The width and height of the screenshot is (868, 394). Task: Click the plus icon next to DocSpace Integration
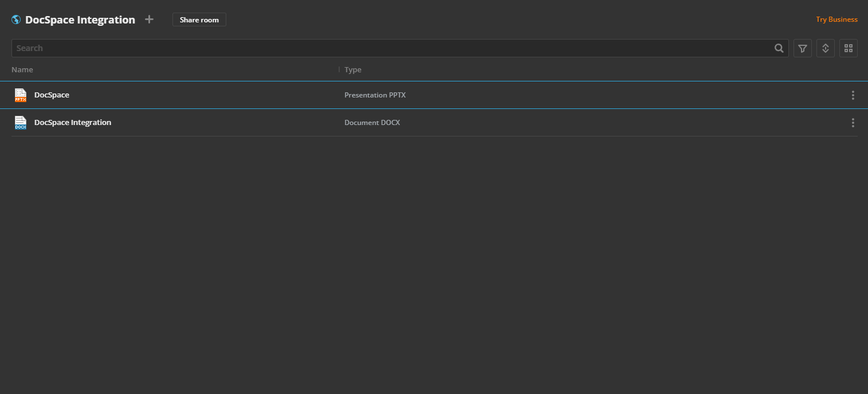[x=149, y=19]
